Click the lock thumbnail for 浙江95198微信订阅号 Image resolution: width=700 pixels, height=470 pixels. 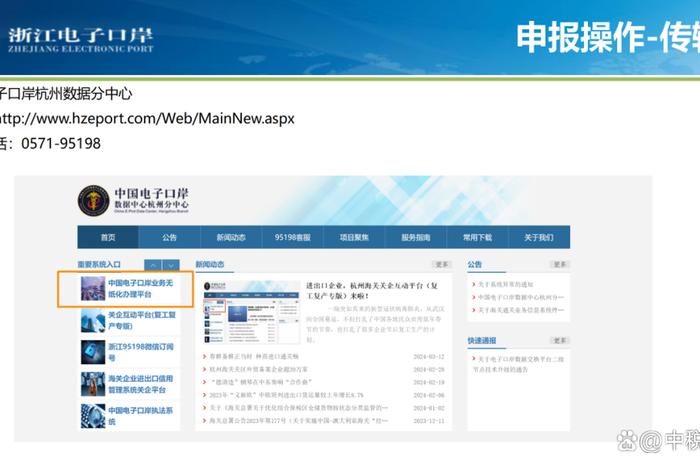point(93,352)
